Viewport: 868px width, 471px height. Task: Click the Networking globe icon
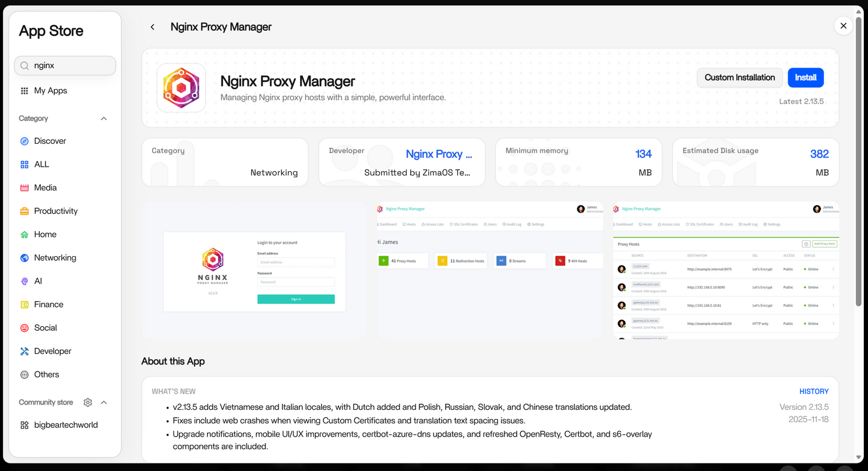click(24, 258)
